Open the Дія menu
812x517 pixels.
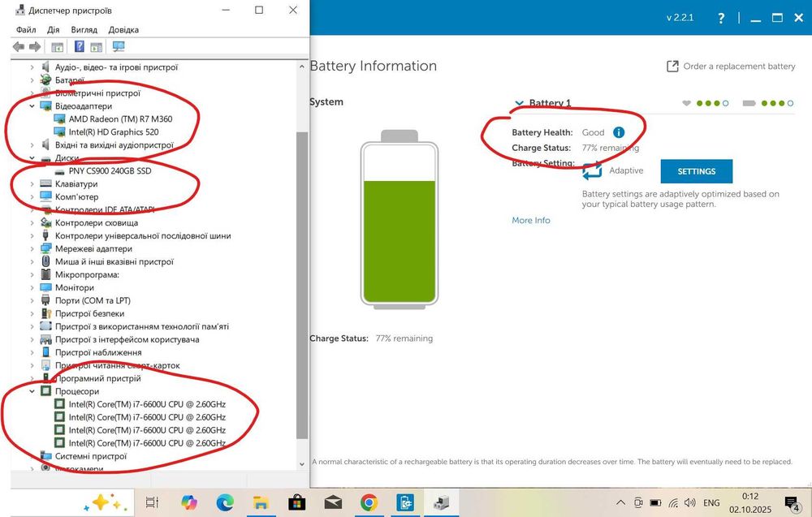pyautogui.click(x=54, y=29)
